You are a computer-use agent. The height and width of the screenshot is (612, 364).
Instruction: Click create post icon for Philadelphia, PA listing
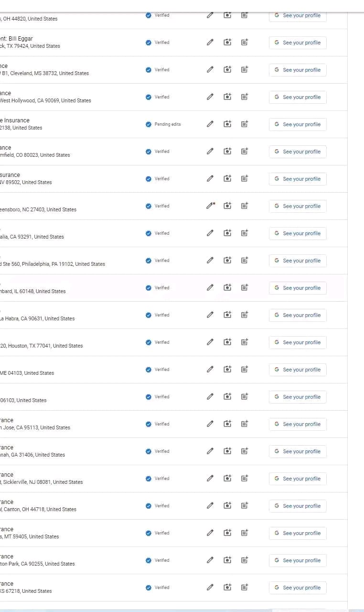[x=245, y=261]
